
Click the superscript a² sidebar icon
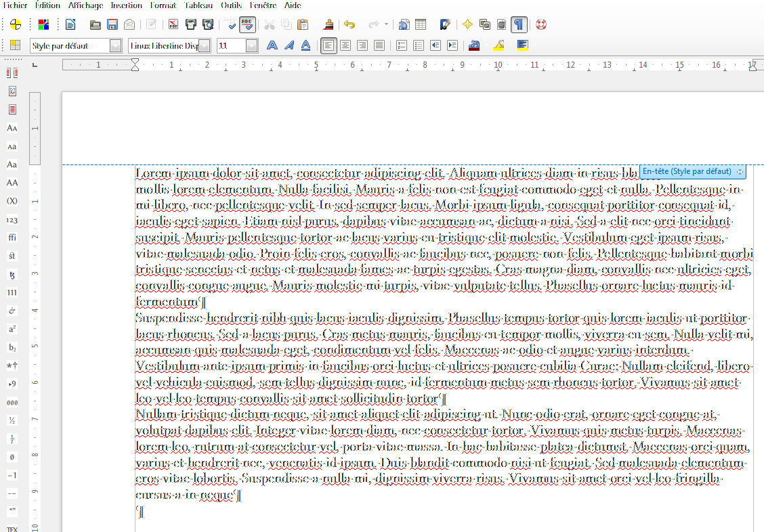[x=12, y=329]
